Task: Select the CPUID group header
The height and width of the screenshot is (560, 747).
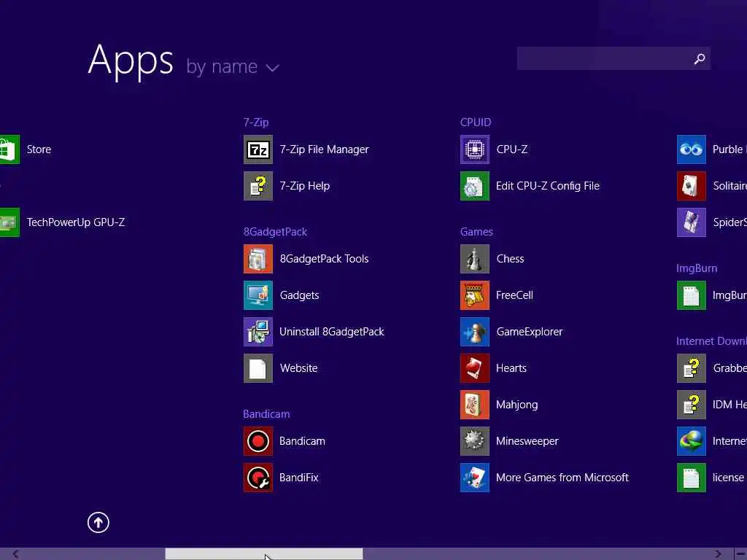Action: click(x=476, y=122)
